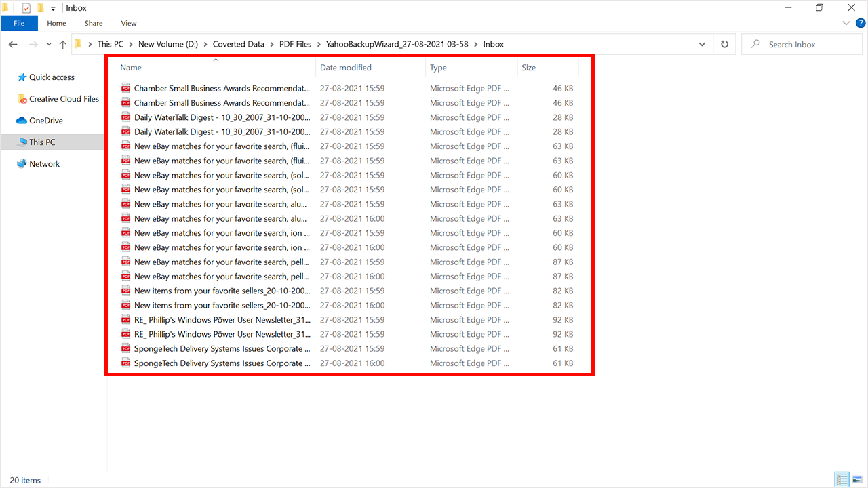
Task: Select Inbox in address breadcrumb
Action: [493, 44]
